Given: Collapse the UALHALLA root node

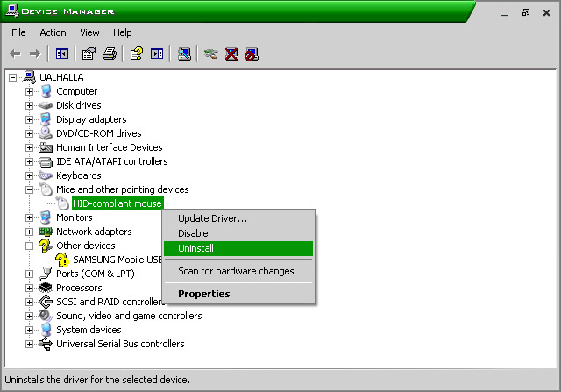Looking at the screenshot, I should pyautogui.click(x=13, y=77).
